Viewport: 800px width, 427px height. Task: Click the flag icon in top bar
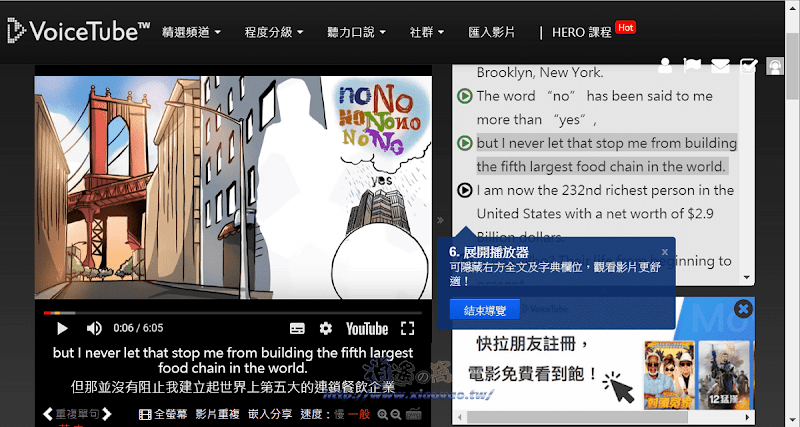692,66
